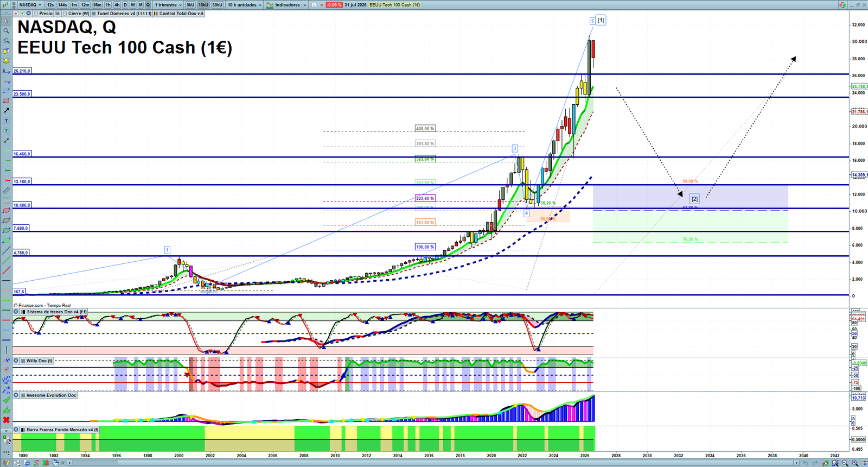Switch to the 144s timeframe

point(62,5)
